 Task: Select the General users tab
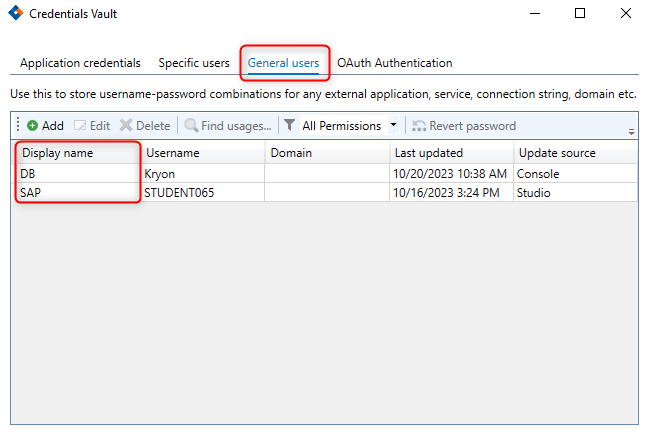click(283, 63)
